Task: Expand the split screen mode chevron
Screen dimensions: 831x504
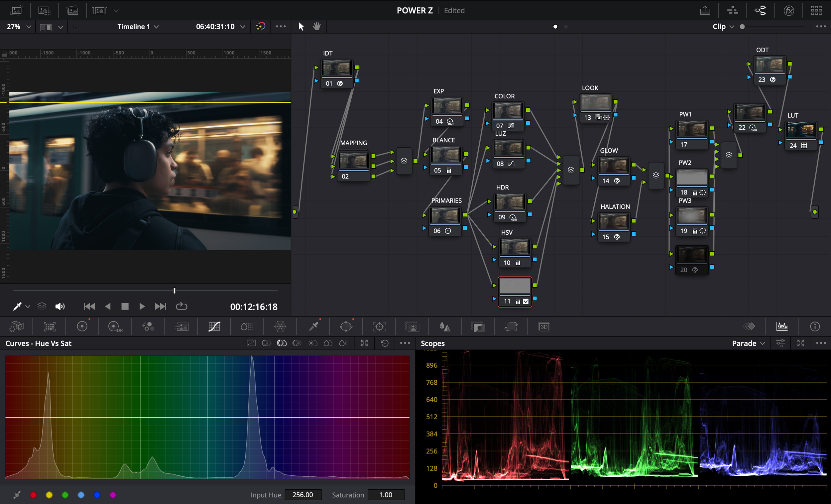Action: (61, 27)
